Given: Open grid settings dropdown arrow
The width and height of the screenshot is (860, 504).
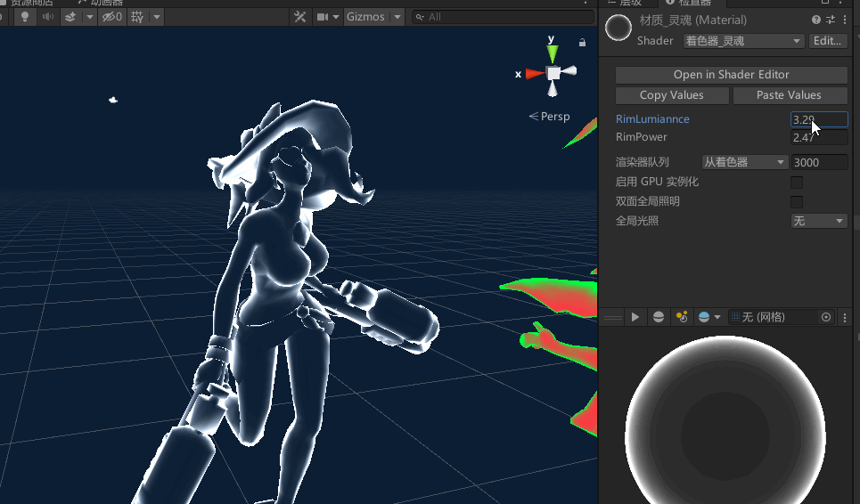Looking at the screenshot, I should pos(157,17).
